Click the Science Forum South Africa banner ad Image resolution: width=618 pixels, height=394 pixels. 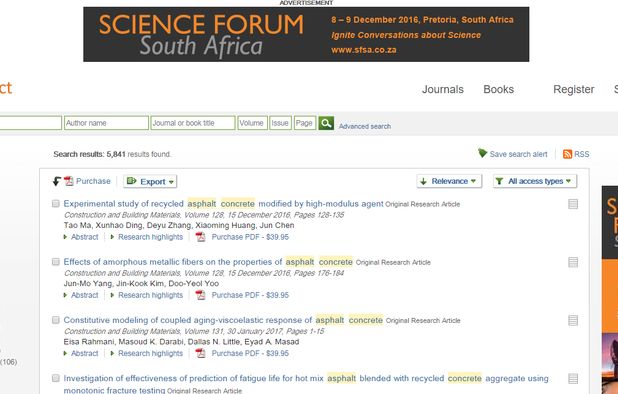(x=306, y=34)
